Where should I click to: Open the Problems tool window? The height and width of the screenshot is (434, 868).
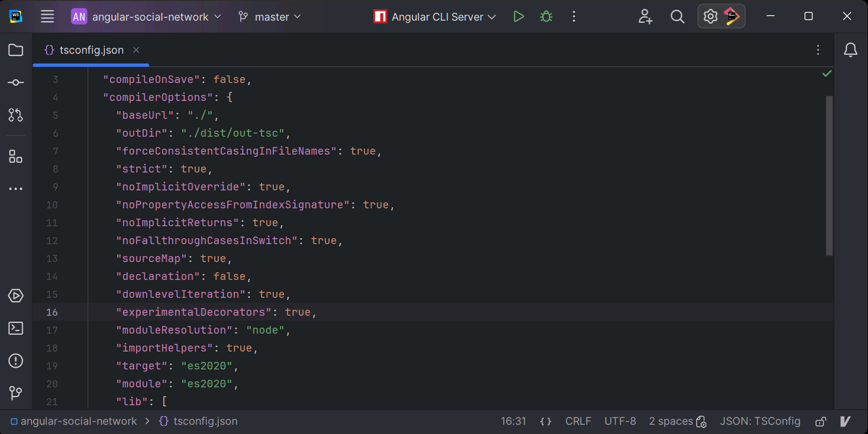(16, 361)
